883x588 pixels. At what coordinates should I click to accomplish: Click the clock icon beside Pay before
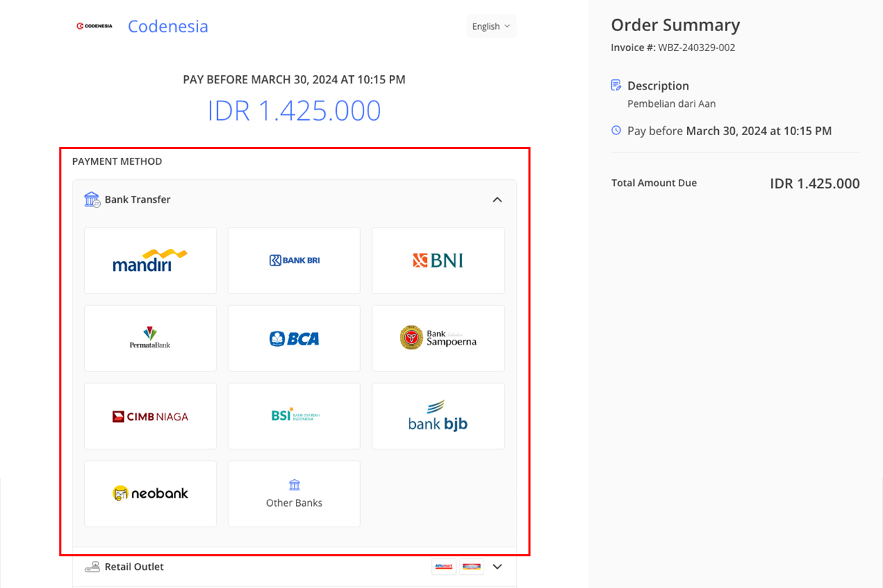616,130
